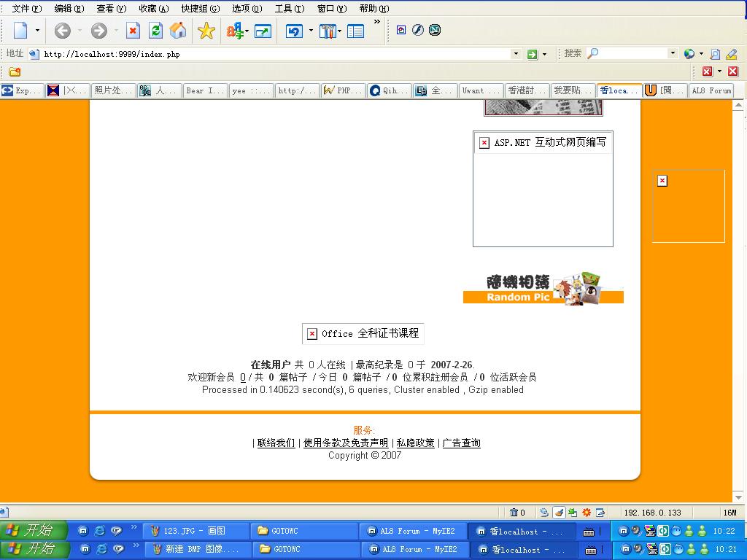
Task: Expand the Forward history dropdown arrow
Action: tap(116, 31)
